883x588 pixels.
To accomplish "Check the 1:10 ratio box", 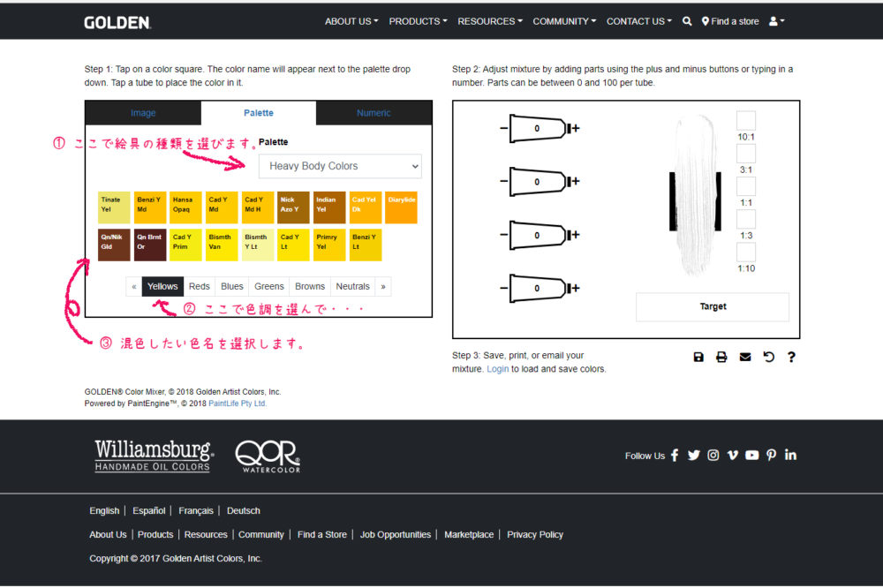I will pyautogui.click(x=746, y=253).
